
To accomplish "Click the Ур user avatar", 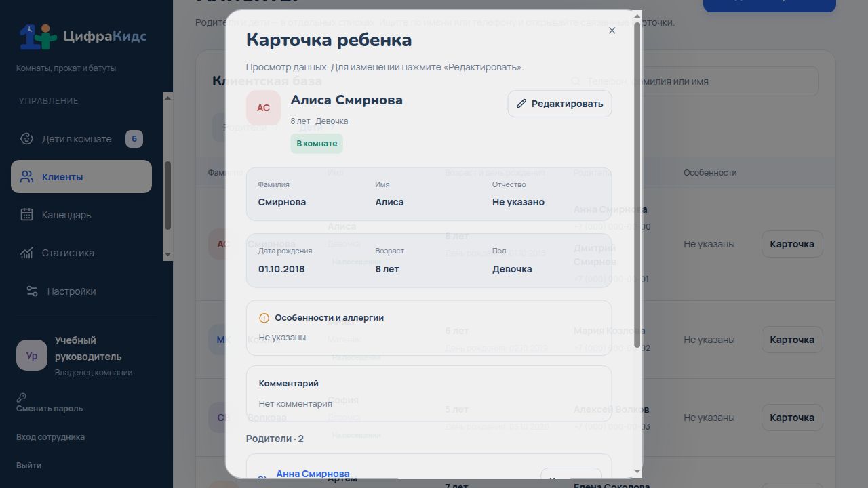I will click(32, 356).
